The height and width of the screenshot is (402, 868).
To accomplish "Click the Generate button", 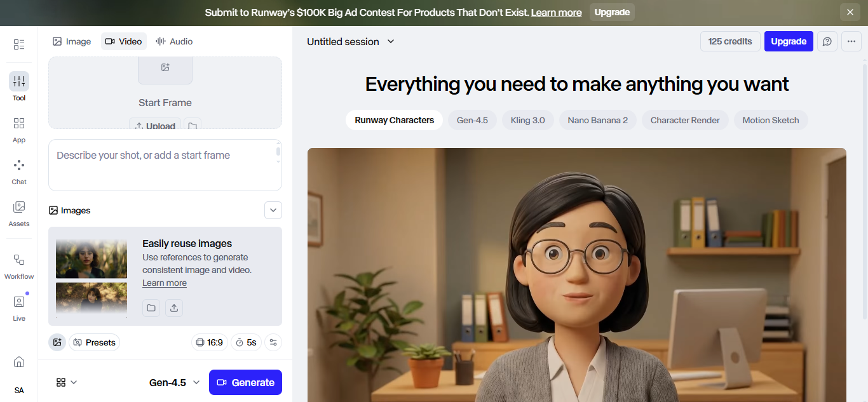I will [x=245, y=382].
